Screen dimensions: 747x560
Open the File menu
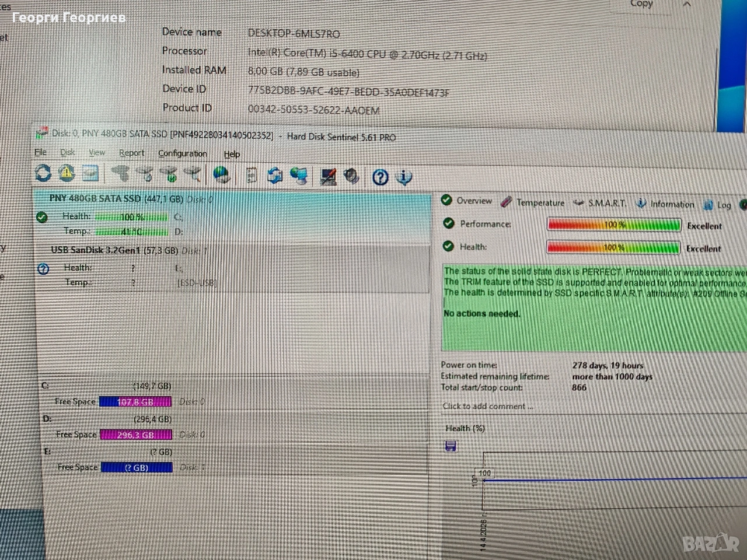click(x=40, y=152)
